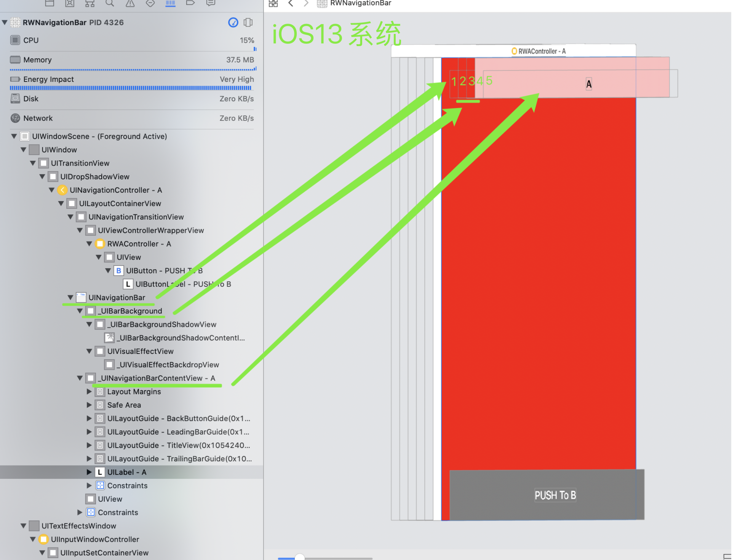Select _UINavigationBarContentView - A row
732x560 pixels.
pos(156,378)
